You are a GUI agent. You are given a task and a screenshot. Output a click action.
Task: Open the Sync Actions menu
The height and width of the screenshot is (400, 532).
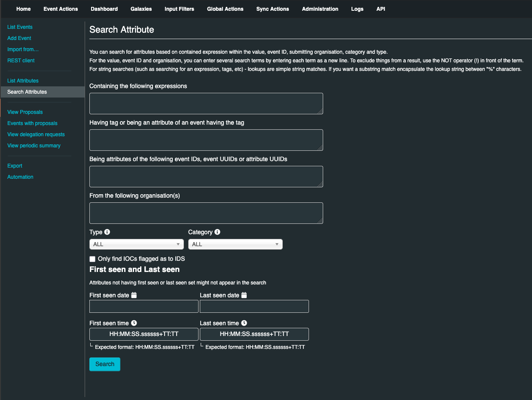pyautogui.click(x=272, y=9)
